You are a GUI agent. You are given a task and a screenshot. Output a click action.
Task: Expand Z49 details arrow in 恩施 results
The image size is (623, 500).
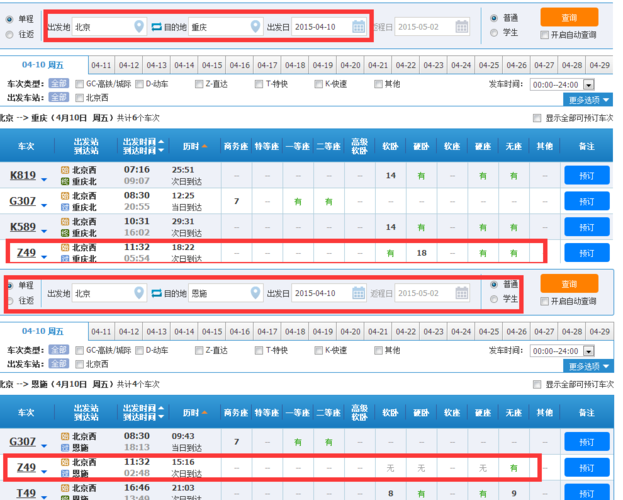coord(44,471)
